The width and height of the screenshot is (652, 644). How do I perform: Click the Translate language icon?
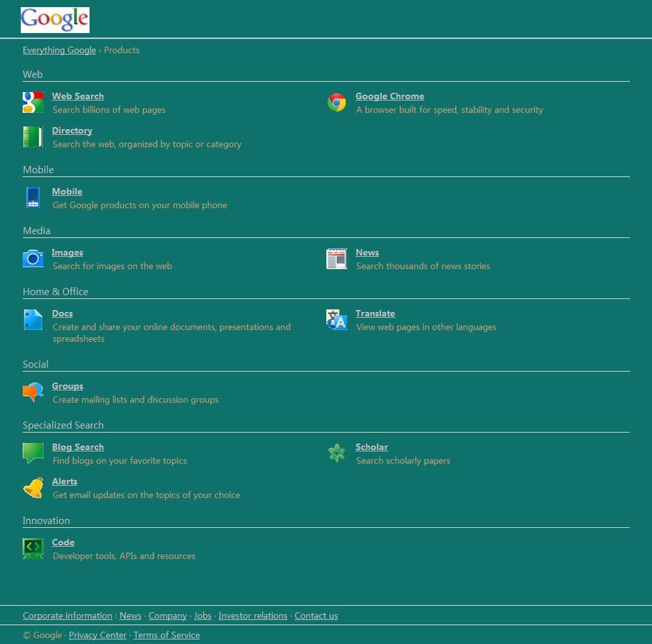337,320
